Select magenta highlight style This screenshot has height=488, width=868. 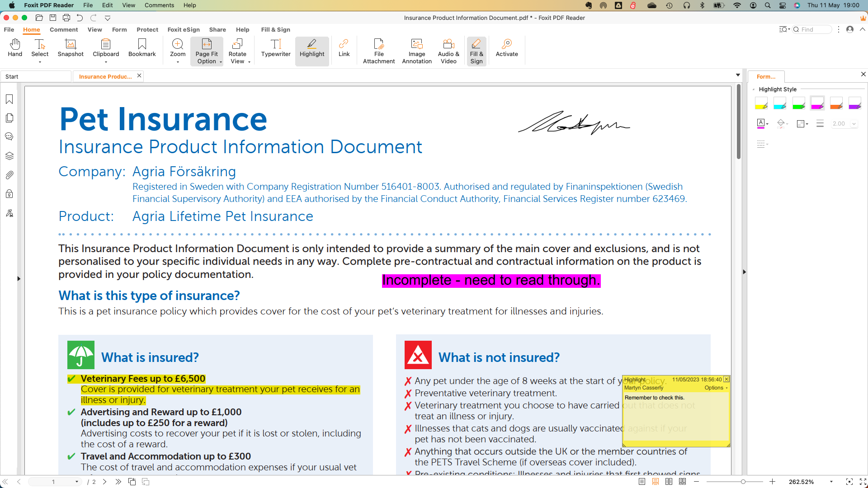pyautogui.click(x=817, y=103)
